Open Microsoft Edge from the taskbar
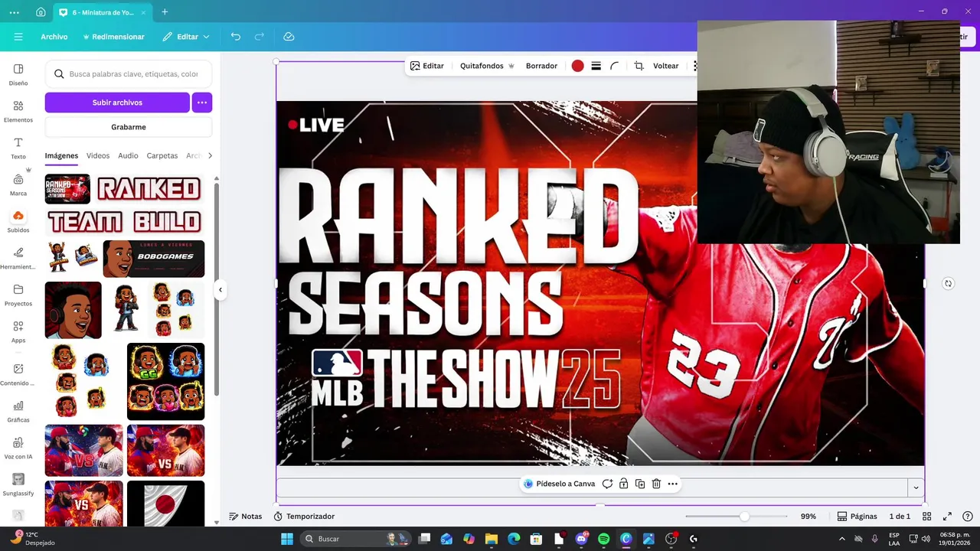Image resolution: width=980 pixels, height=551 pixels. (514, 539)
